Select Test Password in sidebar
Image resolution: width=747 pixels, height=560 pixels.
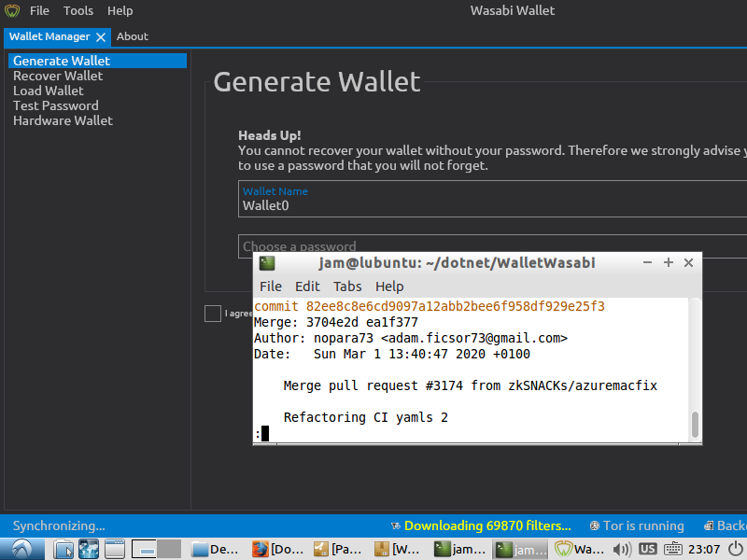click(x=97, y=105)
